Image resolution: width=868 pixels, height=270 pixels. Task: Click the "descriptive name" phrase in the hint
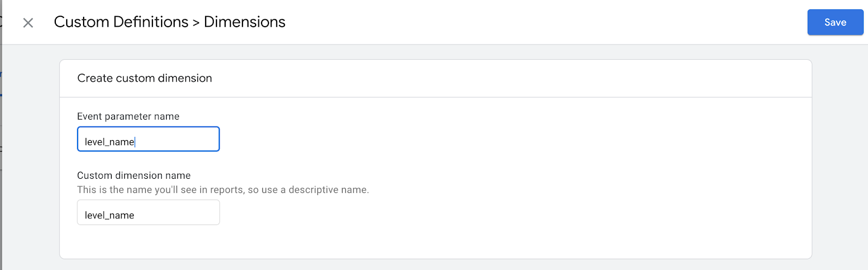pos(328,190)
